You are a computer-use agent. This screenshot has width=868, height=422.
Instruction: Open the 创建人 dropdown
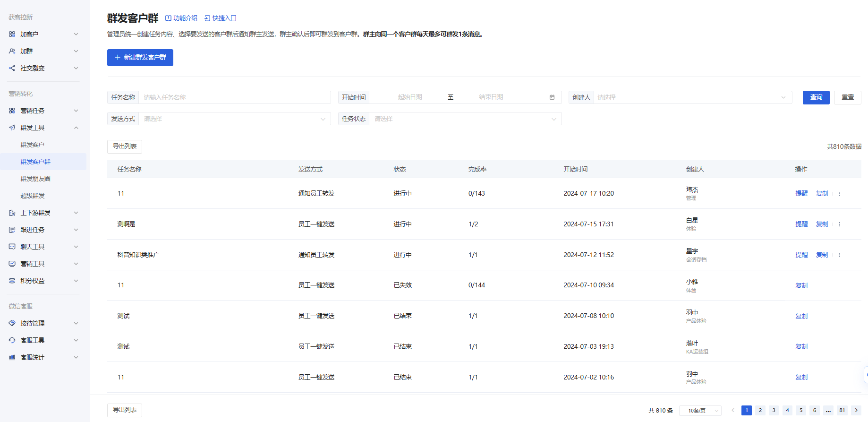pos(693,97)
